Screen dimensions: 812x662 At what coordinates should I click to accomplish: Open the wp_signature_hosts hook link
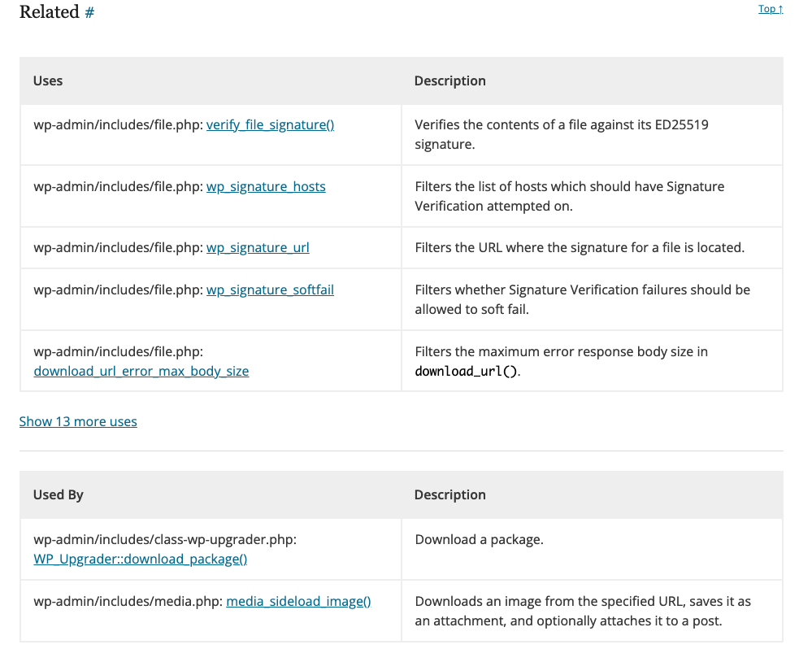click(266, 186)
